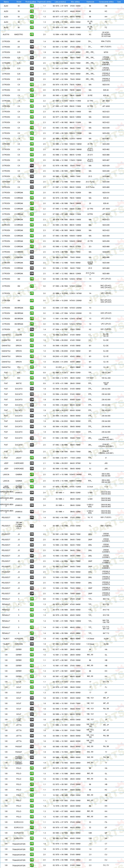Select the RANGE ROVER model cell

(19, 487)
